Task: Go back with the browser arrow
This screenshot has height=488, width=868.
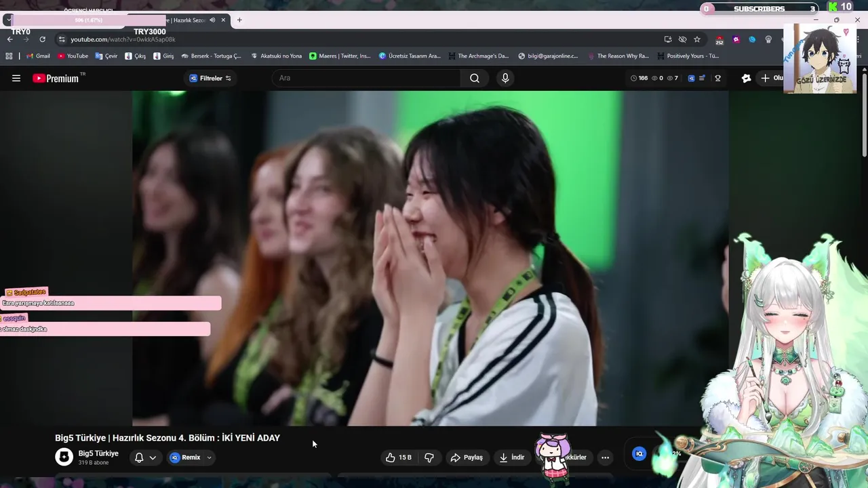Action: click(9, 39)
